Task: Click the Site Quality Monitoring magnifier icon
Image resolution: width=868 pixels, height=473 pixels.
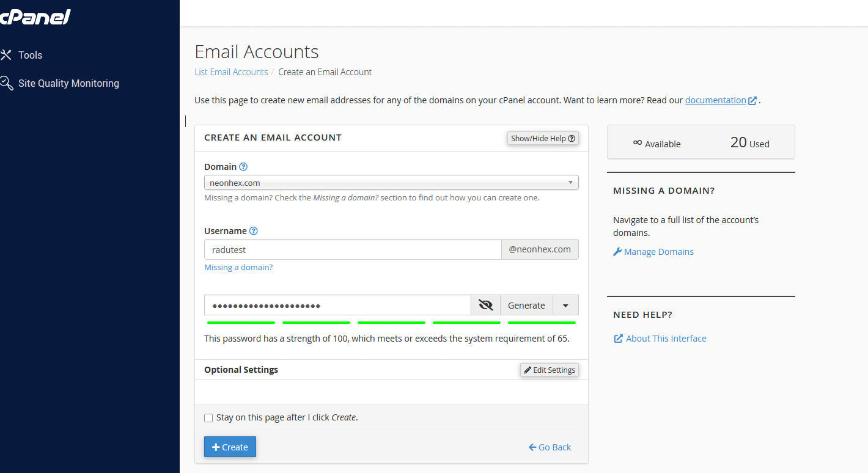Action: tap(6, 83)
